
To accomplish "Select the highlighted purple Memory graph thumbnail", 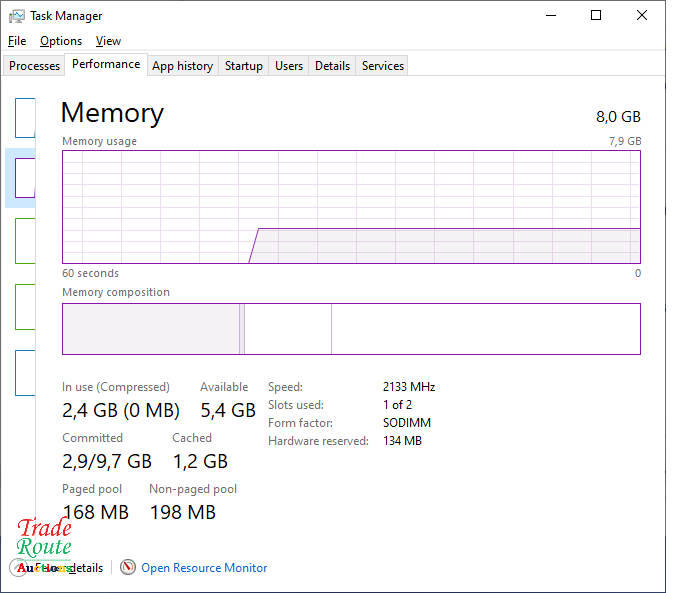I will (24, 178).
